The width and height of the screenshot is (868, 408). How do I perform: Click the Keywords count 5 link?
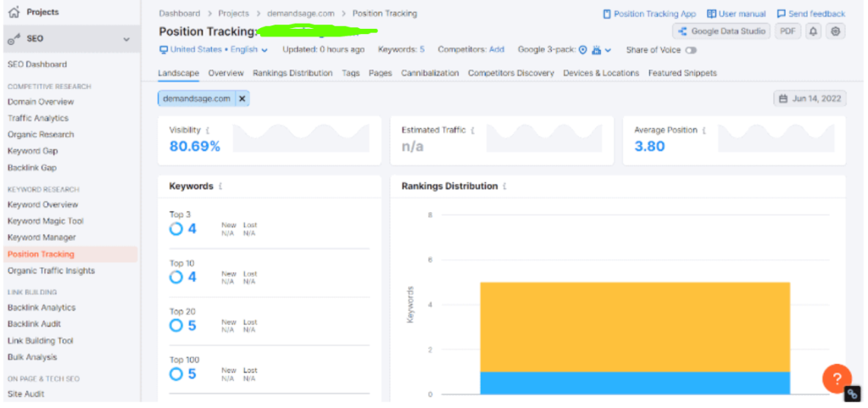(422, 50)
